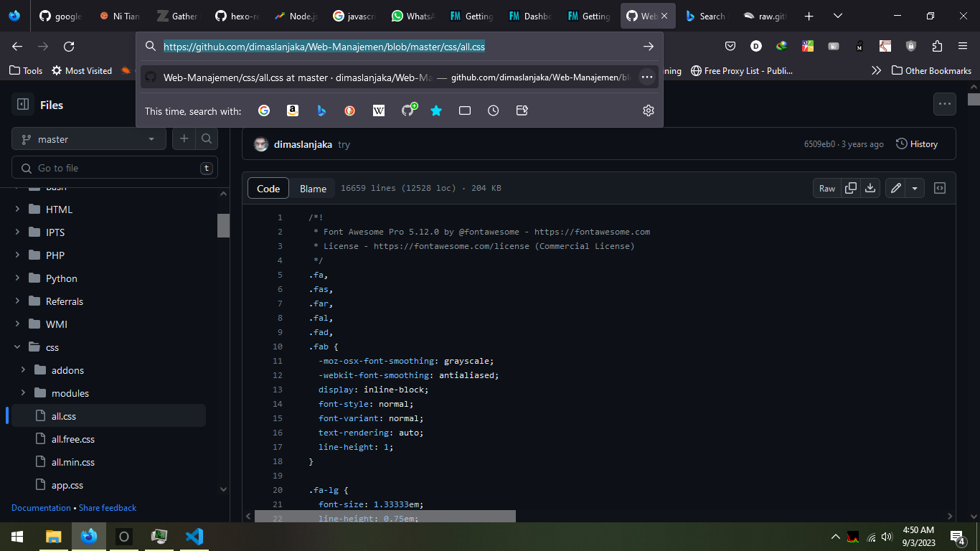Collapse the css folder
The height and width of the screenshot is (551, 980).
(x=17, y=347)
